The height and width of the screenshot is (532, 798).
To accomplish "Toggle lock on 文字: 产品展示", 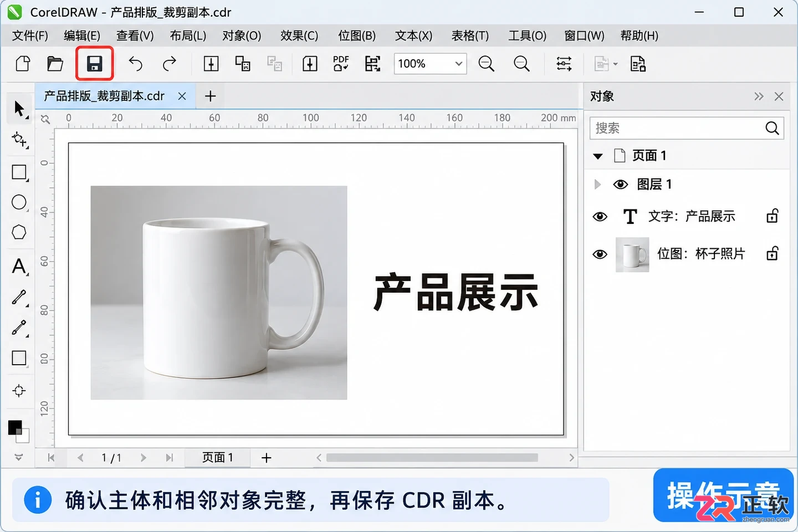I will coord(773,216).
